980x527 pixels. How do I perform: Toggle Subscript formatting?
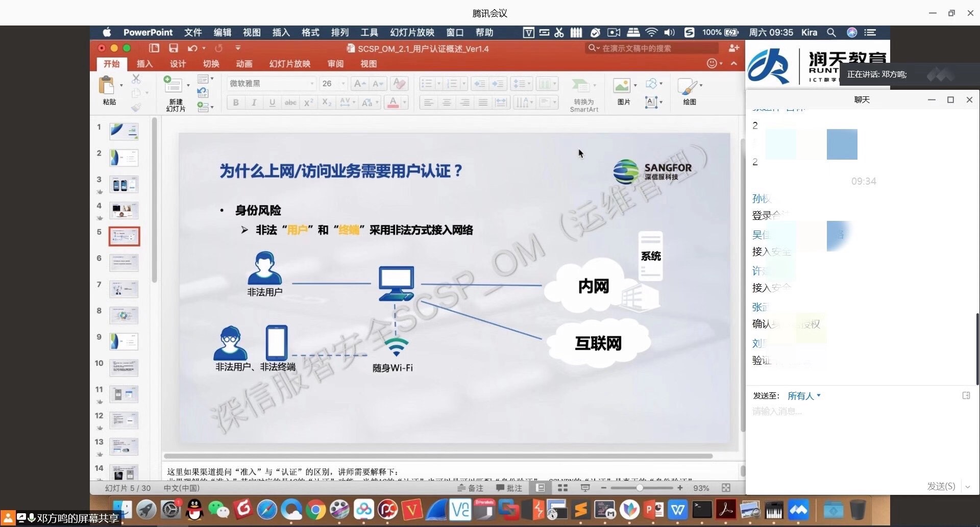[327, 103]
